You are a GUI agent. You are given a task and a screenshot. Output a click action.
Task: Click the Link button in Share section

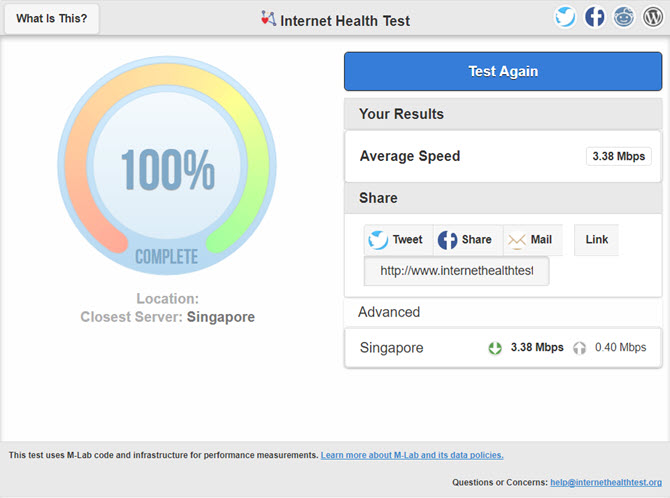[x=597, y=240]
